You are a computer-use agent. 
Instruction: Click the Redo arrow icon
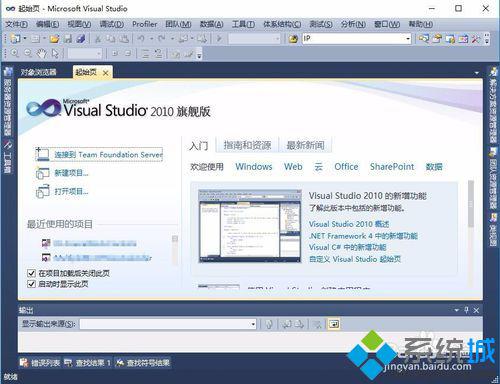click(x=162, y=39)
